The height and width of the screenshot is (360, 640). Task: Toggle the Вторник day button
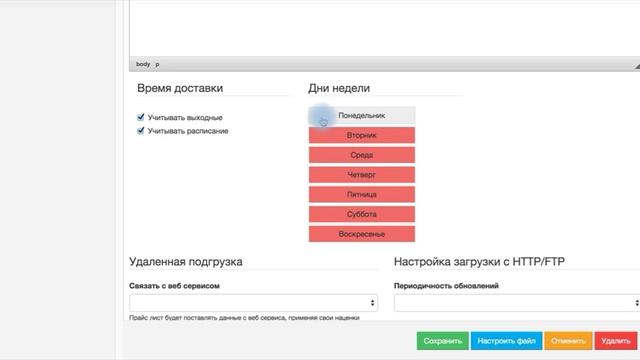click(362, 135)
